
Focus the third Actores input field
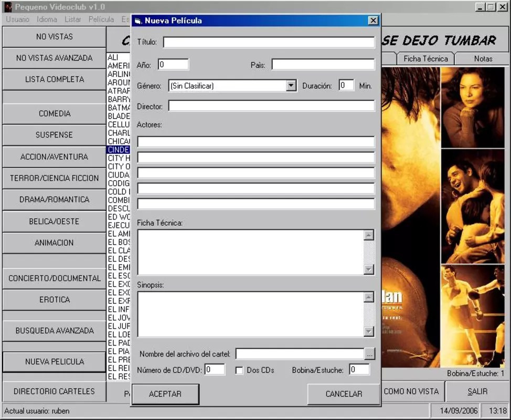coord(256,173)
